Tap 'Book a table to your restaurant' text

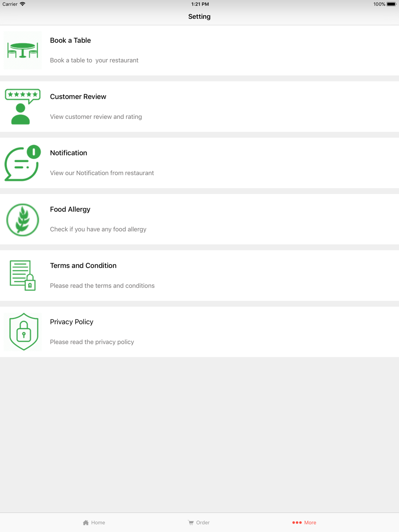pos(94,60)
